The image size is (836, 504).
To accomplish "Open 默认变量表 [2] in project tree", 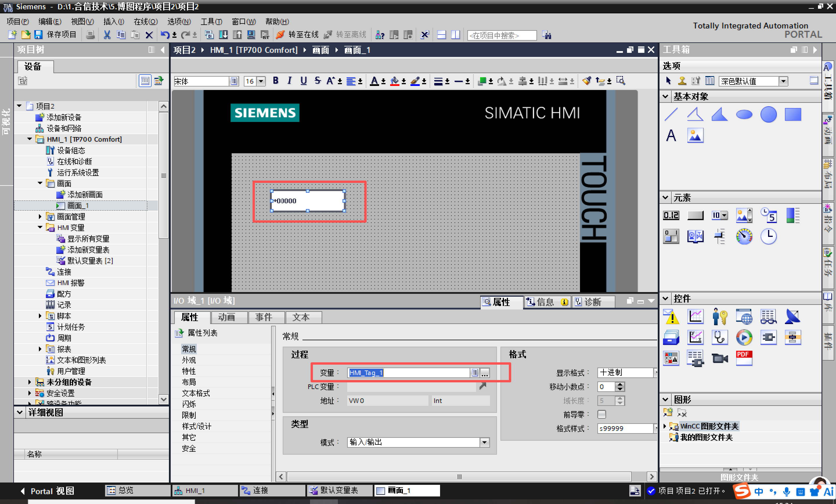I will click(x=90, y=261).
